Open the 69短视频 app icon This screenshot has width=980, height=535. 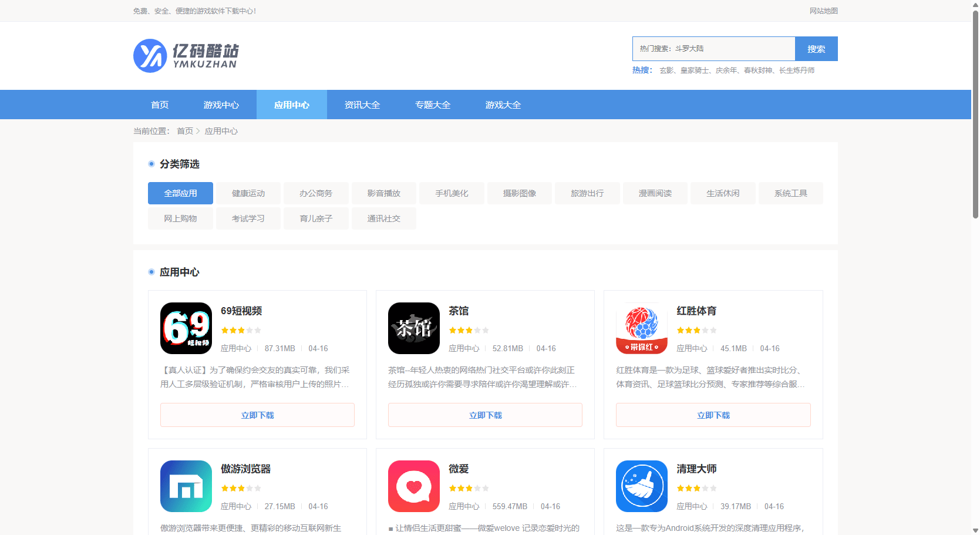coord(186,328)
